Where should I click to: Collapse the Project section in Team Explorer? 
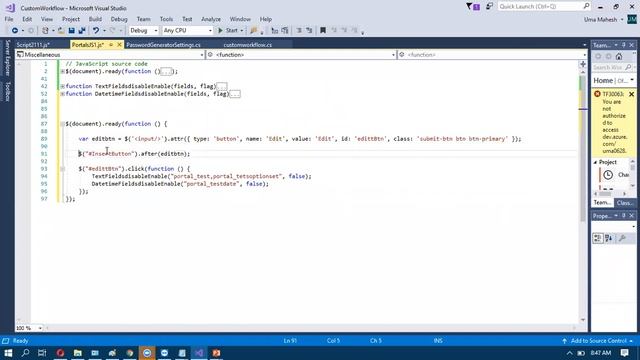[595, 162]
